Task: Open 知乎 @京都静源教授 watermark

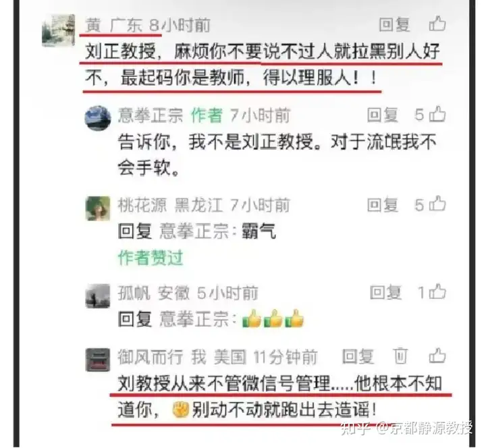Action: 406,428
